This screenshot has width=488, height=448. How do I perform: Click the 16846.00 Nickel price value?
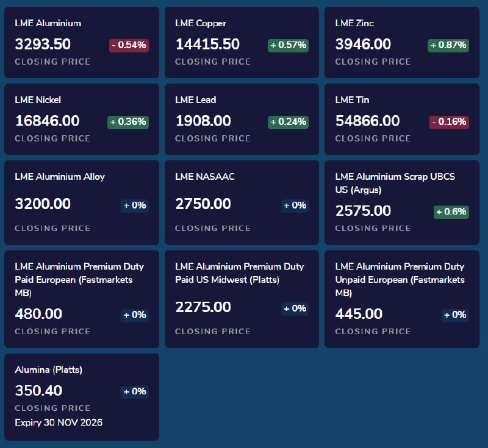pos(48,121)
